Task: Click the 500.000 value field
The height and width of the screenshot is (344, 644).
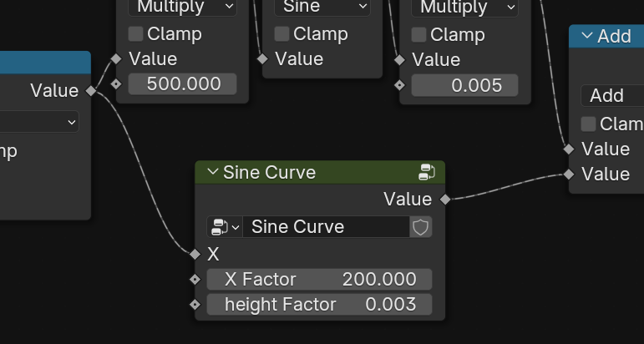Action: pyautogui.click(x=183, y=84)
